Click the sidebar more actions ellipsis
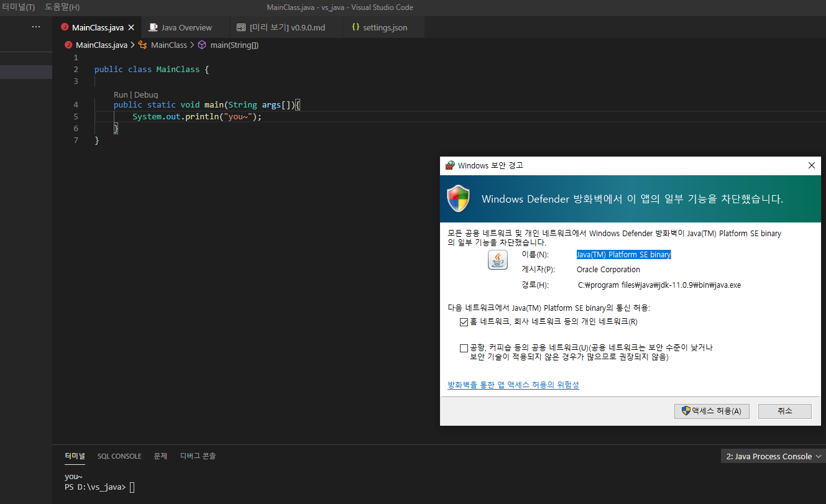The image size is (826, 504). pos(36,27)
